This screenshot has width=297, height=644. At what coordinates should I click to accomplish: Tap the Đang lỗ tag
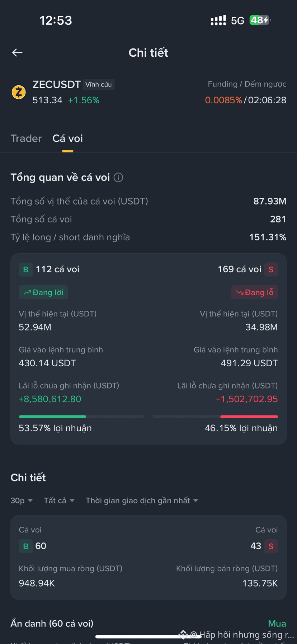click(x=255, y=292)
